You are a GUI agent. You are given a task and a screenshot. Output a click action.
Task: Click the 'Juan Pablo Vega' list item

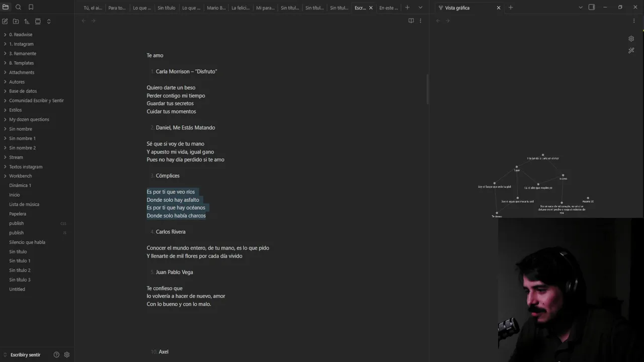pos(175,272)
